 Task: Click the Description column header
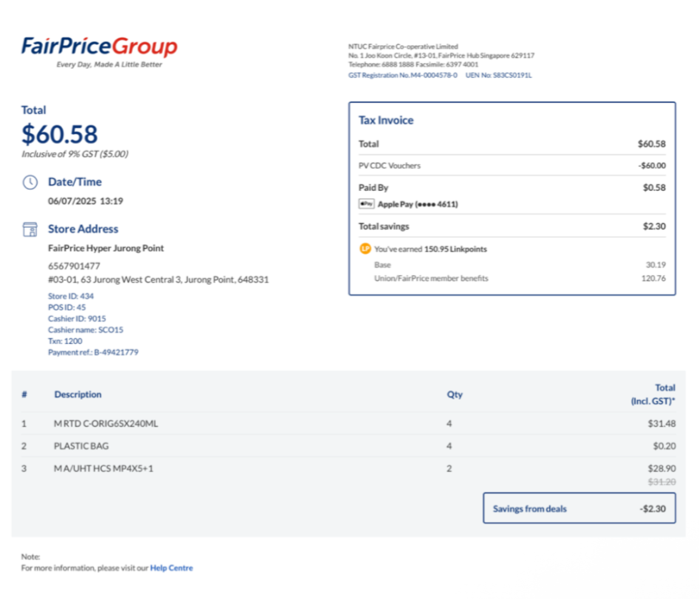coord(78,394)
